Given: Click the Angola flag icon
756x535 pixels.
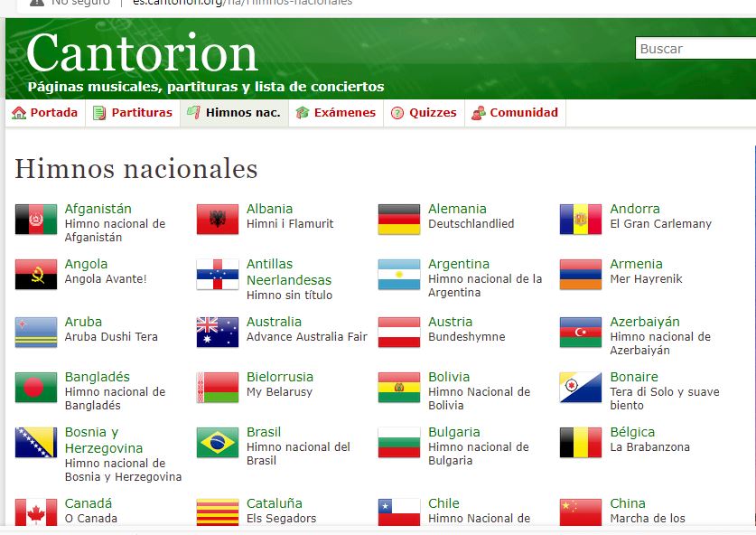Looking at the screenshot, I should pyautogui.click(x=36, y=275).
